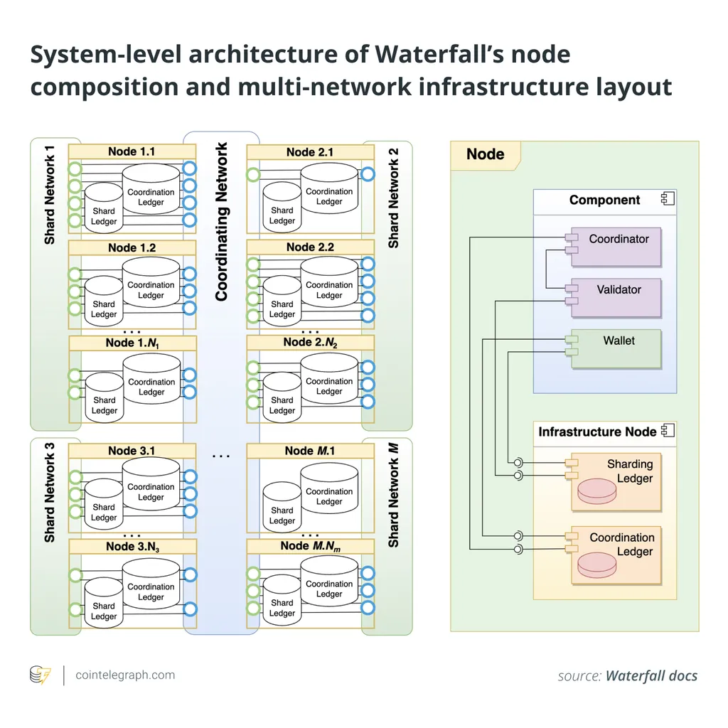Click the UML icon beside Infrastructure Node
Image resolution: width=728 pixels, height=728 pixels.
[x=668, y=430]
